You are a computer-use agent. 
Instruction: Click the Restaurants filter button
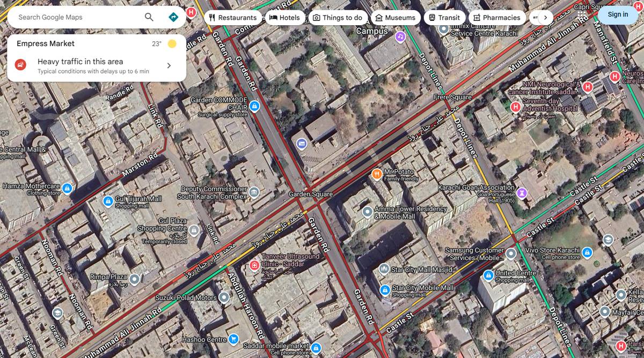(233, 17)
